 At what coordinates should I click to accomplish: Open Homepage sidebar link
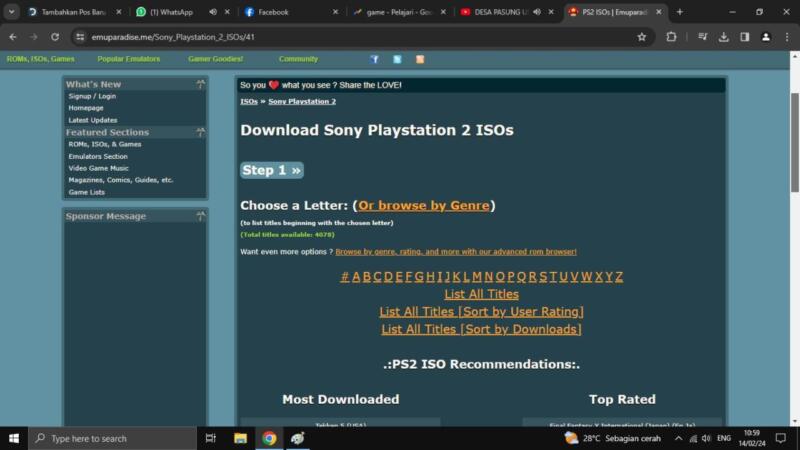tap(86, 108)
